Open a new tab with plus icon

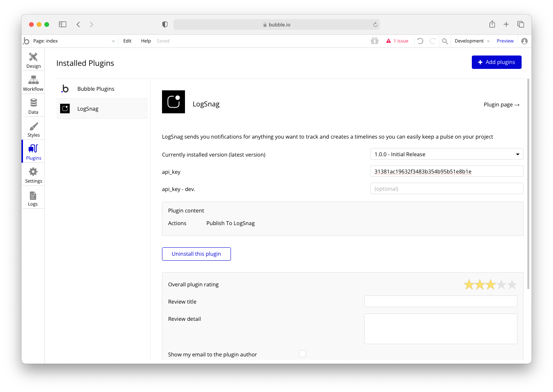click(506, 24)
